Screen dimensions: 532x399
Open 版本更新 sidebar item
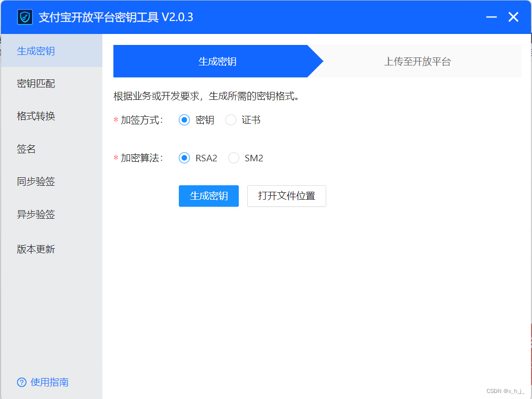[x=51, y=249]
